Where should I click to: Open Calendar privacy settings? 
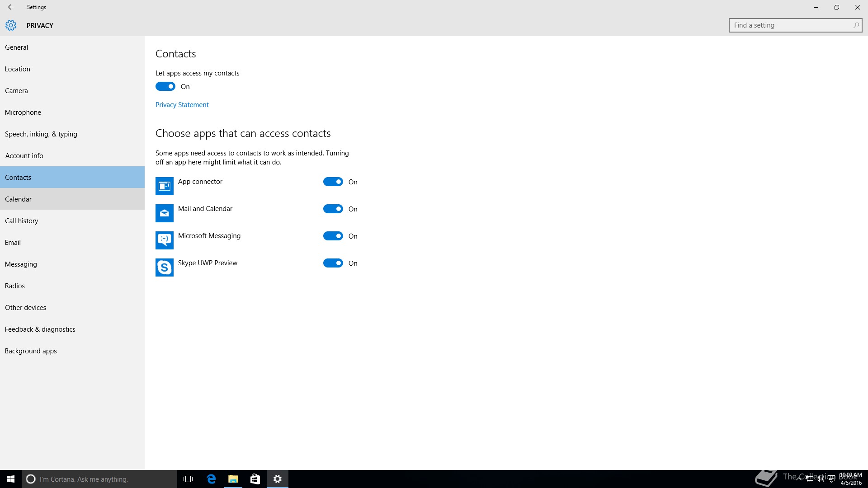coord(72,199)
